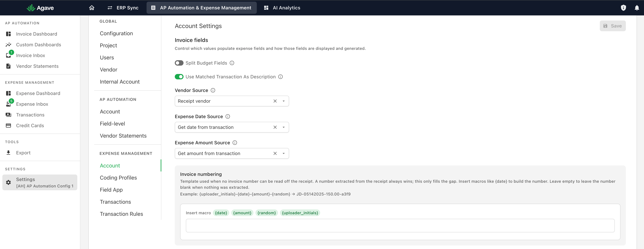The width and height of the screenshot is (644, 249).
Task: Clear the Get amount from transaction selection
Action: click(275, 153)
